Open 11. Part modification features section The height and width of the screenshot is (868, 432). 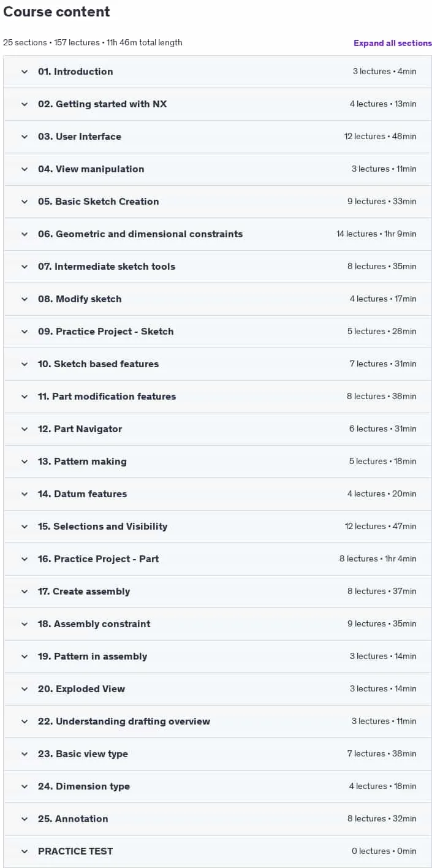click(218, 397)
